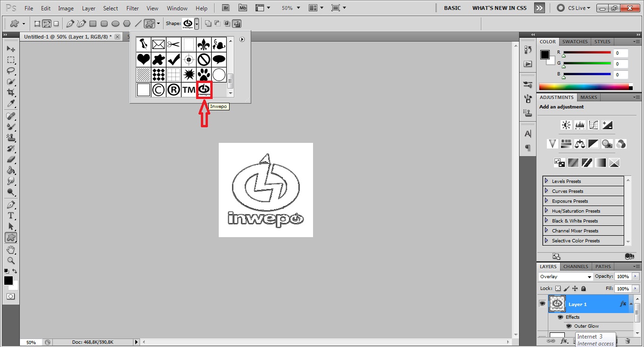Expand Levels Presets

546,181
